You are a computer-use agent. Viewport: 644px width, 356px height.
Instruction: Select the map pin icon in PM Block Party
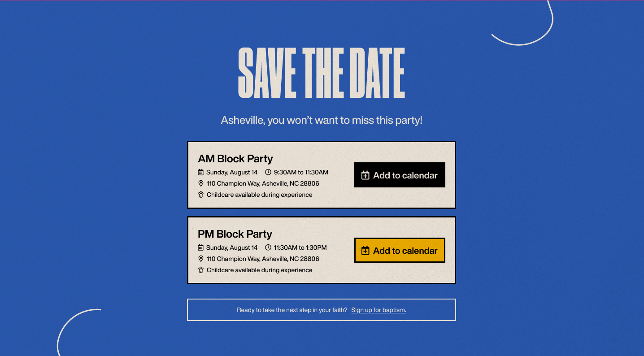201,259
